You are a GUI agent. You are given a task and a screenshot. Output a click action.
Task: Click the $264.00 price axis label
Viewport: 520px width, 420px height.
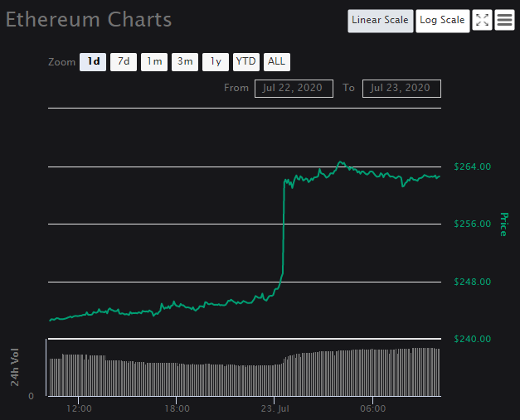coord(472,167)
